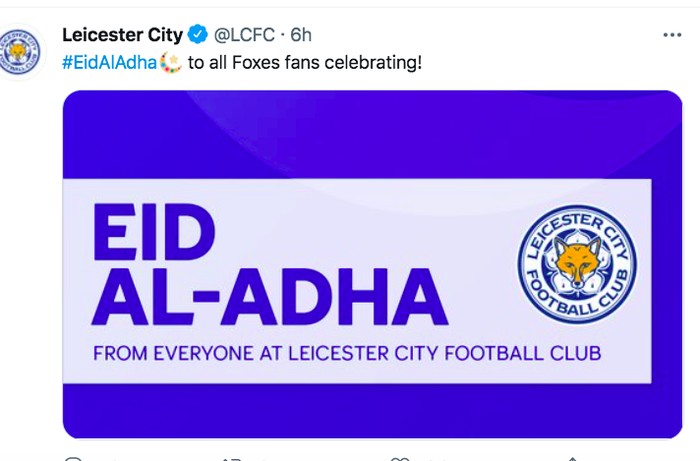Click the fox head inside the crest
Image resolution: width=700 pixels, height=461 pixels.
[577, 262]
